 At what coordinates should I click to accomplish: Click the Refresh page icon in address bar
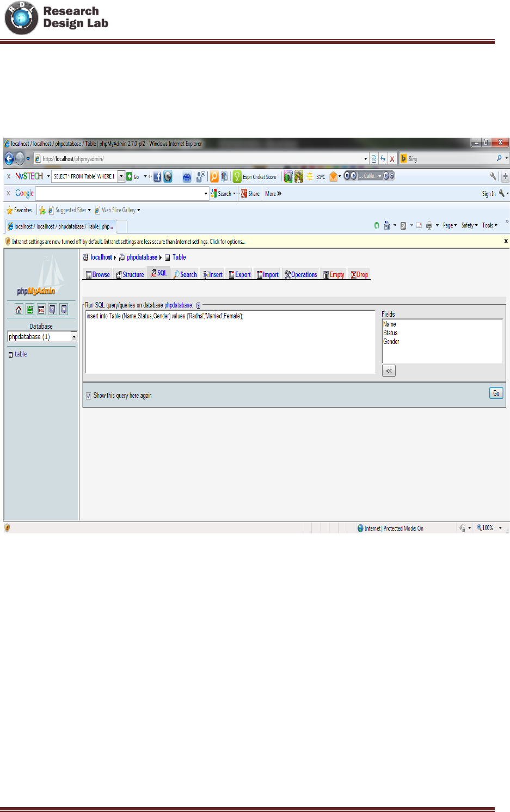(x=383, y=159)
